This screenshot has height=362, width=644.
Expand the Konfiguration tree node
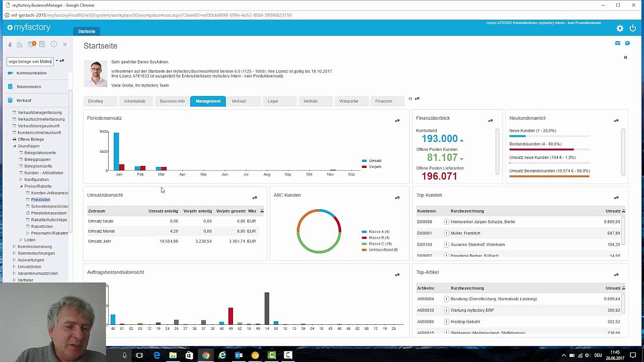21,179
